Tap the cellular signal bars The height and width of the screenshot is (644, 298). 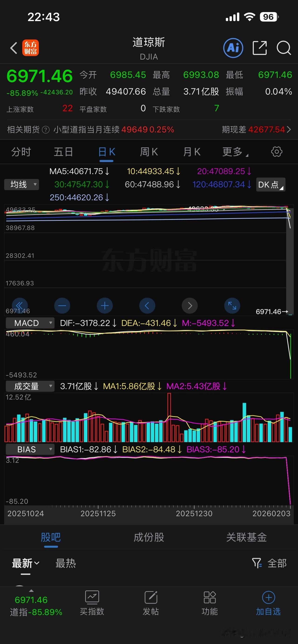click(x=232, y=17)
